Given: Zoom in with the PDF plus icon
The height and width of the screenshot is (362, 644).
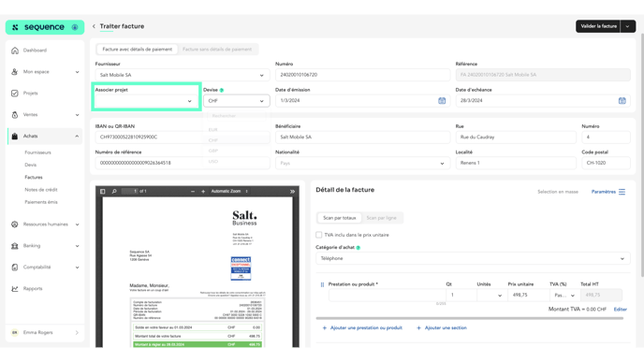Looking at the screenshot, I should coord(203,191).
